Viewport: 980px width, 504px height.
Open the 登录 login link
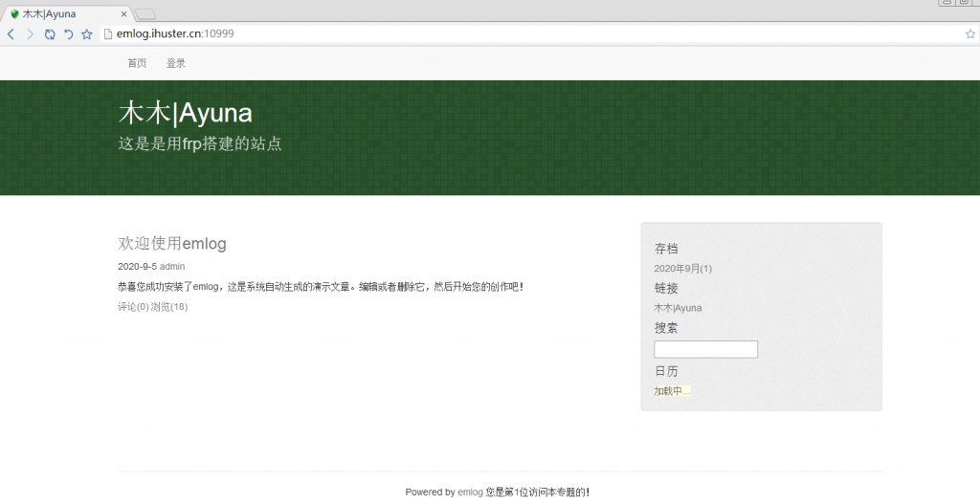[x=176, y=63]
